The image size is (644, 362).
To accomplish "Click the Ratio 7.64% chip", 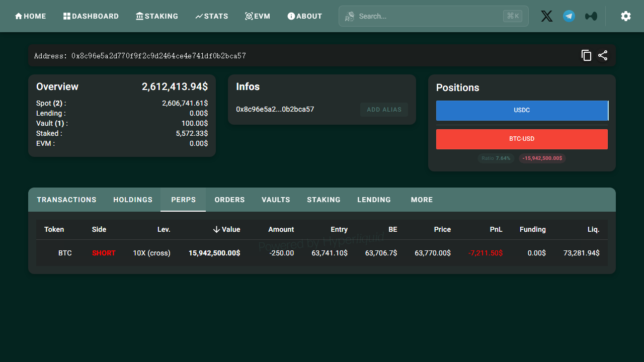I will 496,158.
